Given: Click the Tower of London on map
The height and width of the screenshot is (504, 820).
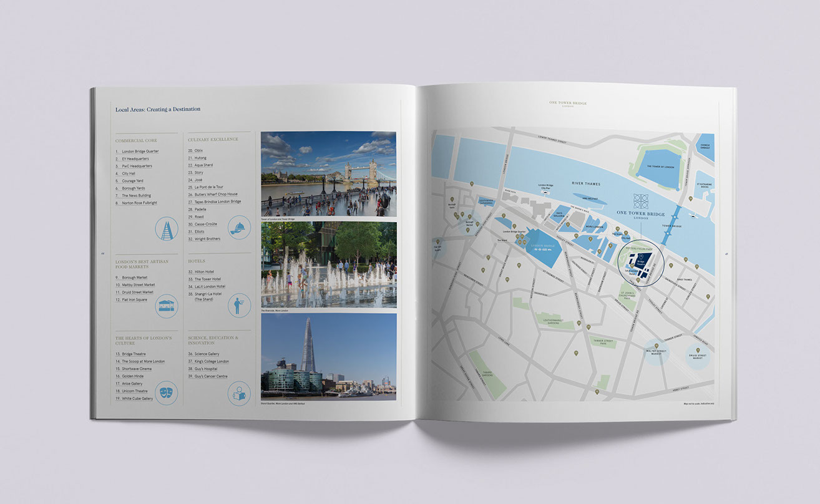Looking at the screenshot, I should point(661,167).
